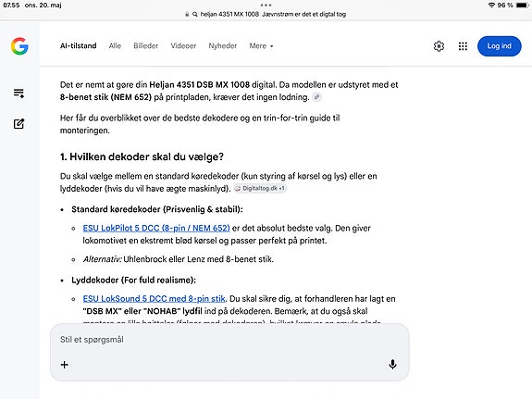Select the Alle results tab
Image resolution: width=532 pixels, height=399 pixels.
[x=115, y=46]
